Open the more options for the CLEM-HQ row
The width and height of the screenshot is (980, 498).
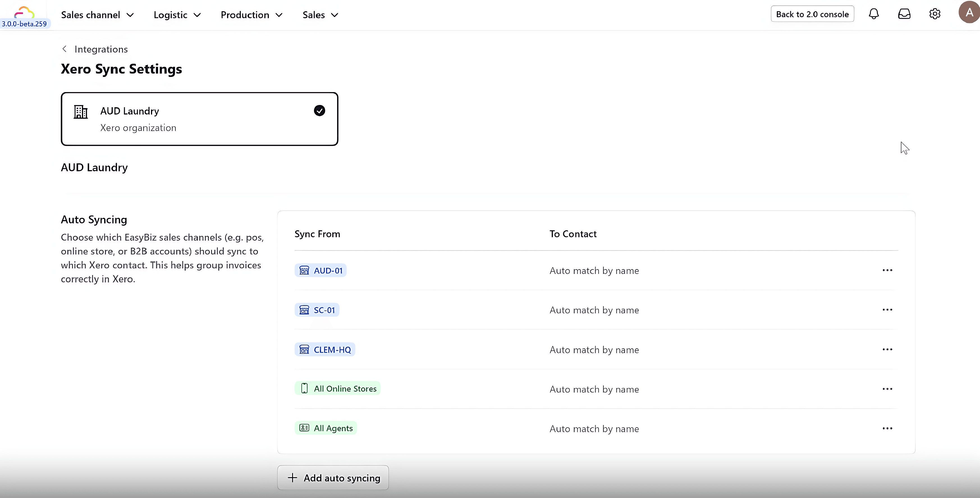[887, 349]
